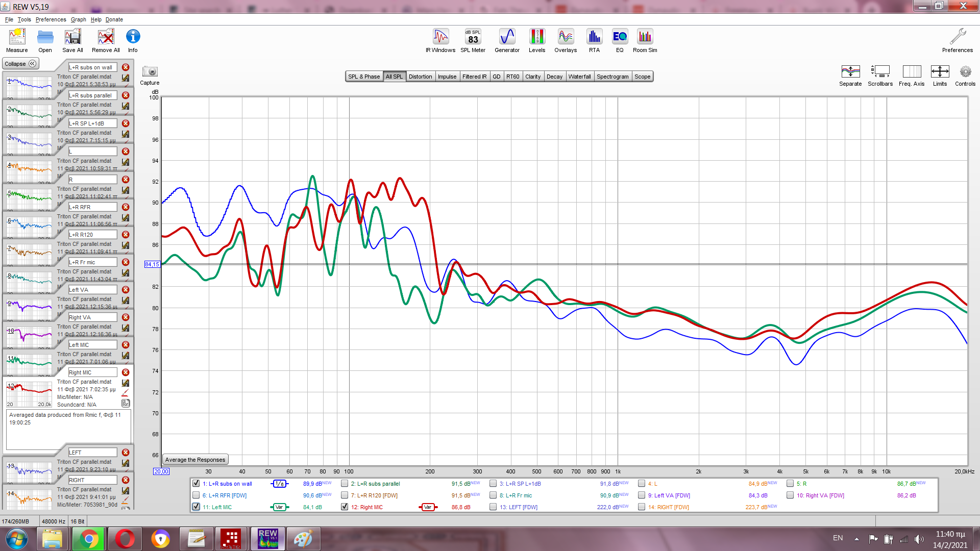Screen dimensions: 980x551
Task: Switch to Spectrogram tab
Action: coord(612,77)
